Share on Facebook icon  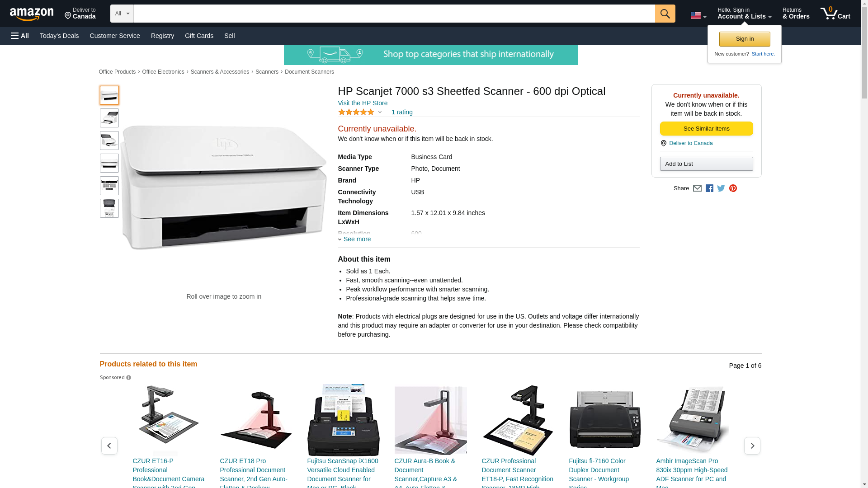709,188
